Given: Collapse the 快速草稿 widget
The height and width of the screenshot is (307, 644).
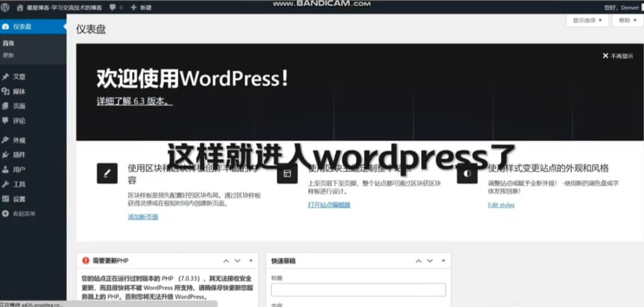Looking at the screenshot, I should coord(443,261).
